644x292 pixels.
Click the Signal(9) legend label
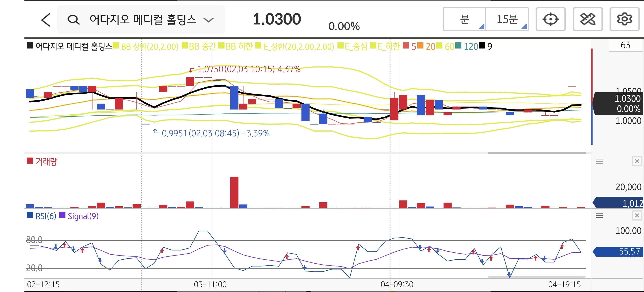pos(83,216)
